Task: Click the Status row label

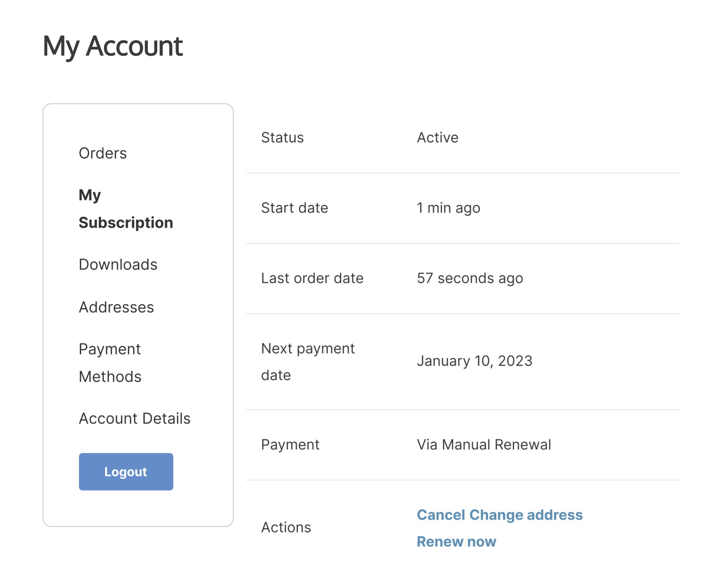Action: point(282,138)
